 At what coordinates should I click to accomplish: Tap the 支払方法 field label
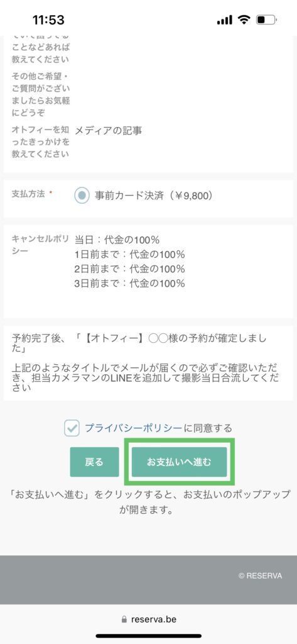tap(28, 194)
